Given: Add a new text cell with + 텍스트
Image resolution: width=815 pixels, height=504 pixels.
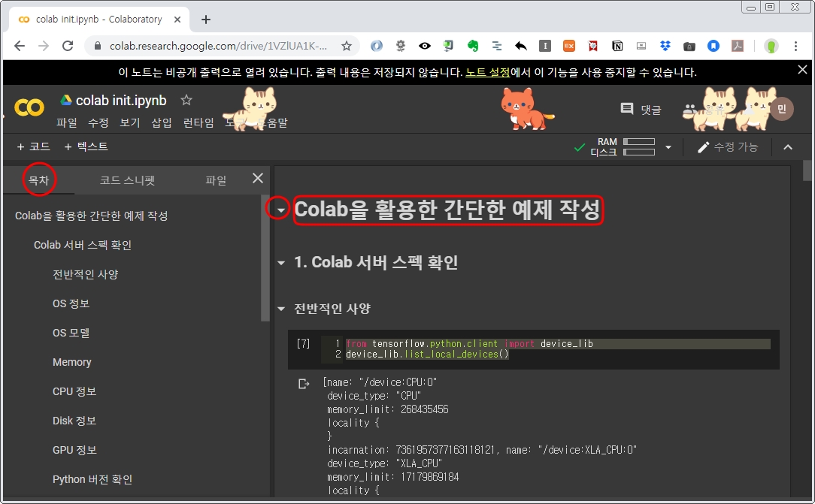Looking at the screenshot, I should click(86, 147).
